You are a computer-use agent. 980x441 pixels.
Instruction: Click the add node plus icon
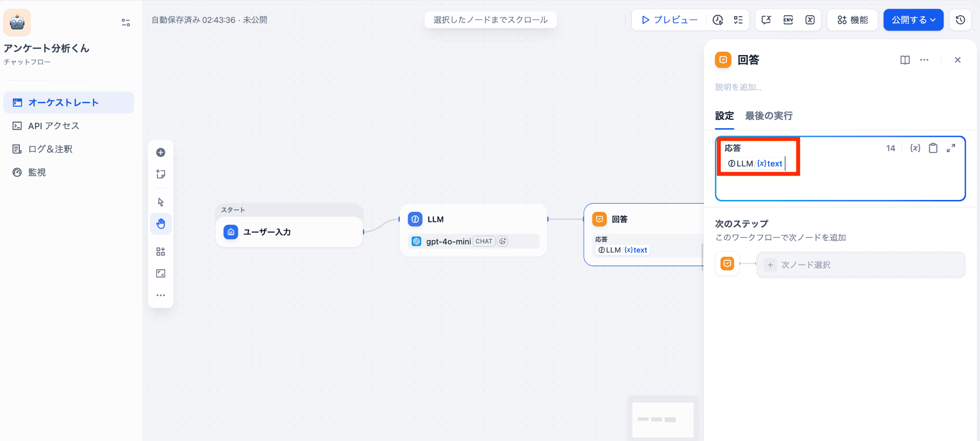[161, 153]
